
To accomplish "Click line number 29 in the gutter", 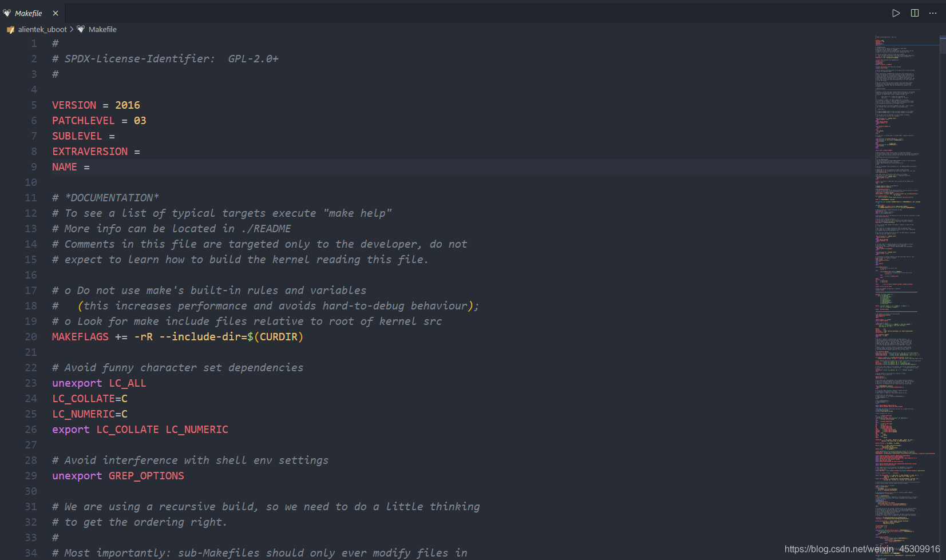I will click(31, 476).
